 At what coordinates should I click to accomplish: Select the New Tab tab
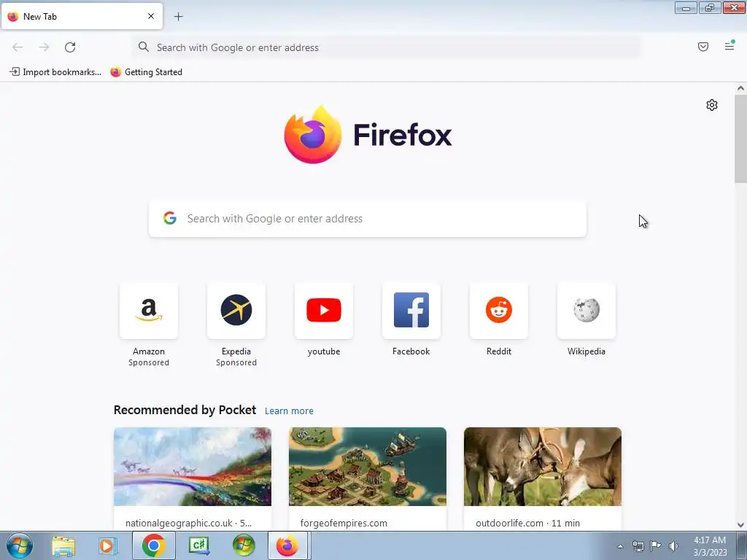[x=82, y=16]
